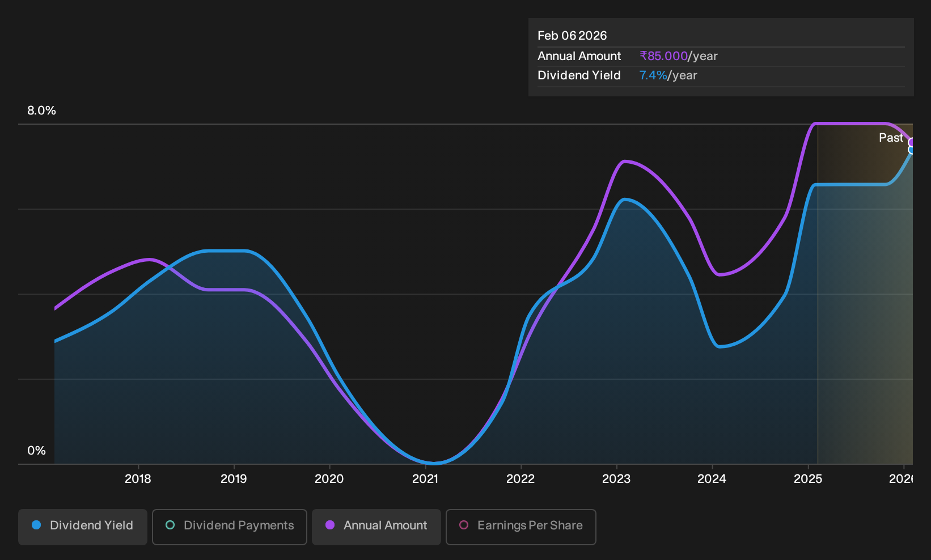Click the 8.0% y-axis label

pyautogui.click(x=42, y=111)
